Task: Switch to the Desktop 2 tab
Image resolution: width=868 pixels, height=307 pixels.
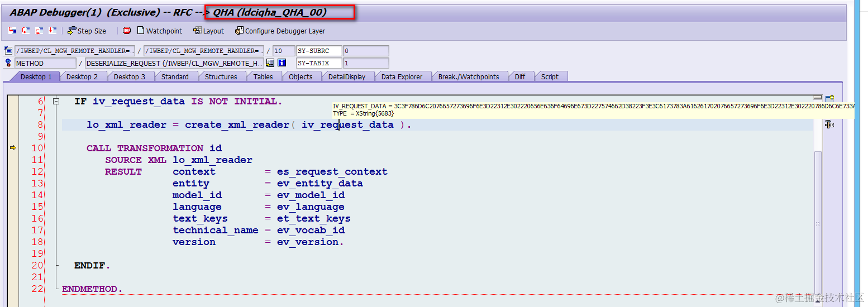Action: tap(82, 76)
